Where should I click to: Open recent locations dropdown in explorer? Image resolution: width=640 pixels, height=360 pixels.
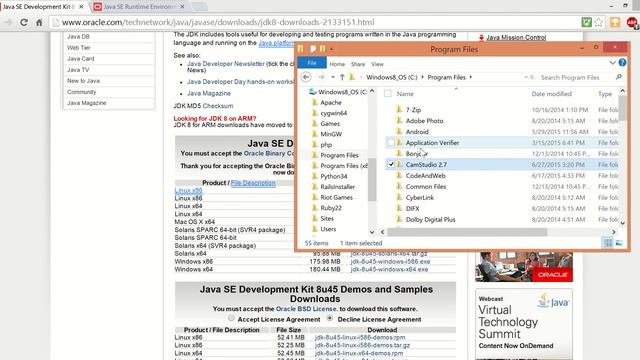tap(333, 77)
